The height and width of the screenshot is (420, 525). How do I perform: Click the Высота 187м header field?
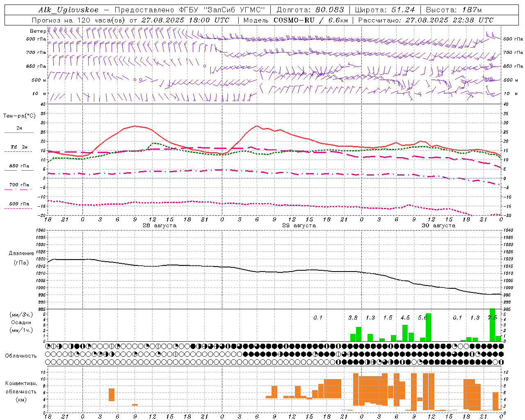[454, 10]
